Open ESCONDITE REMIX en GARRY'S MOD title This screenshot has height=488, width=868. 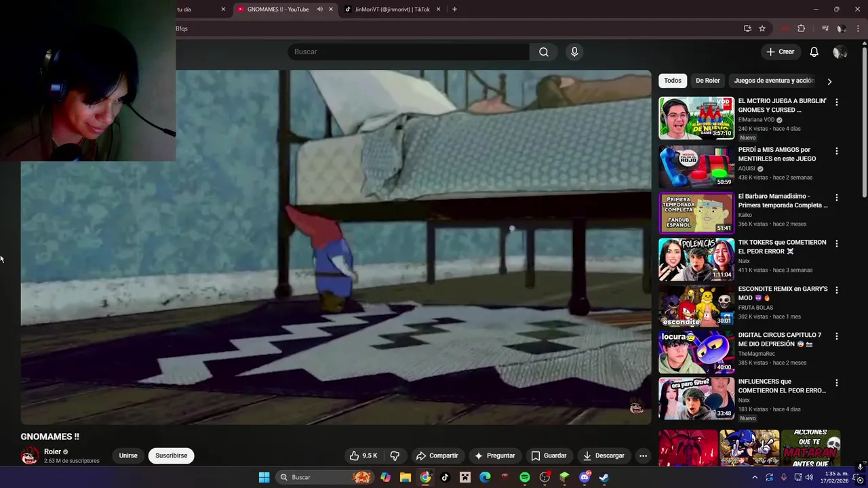click(x=783, y=293)
